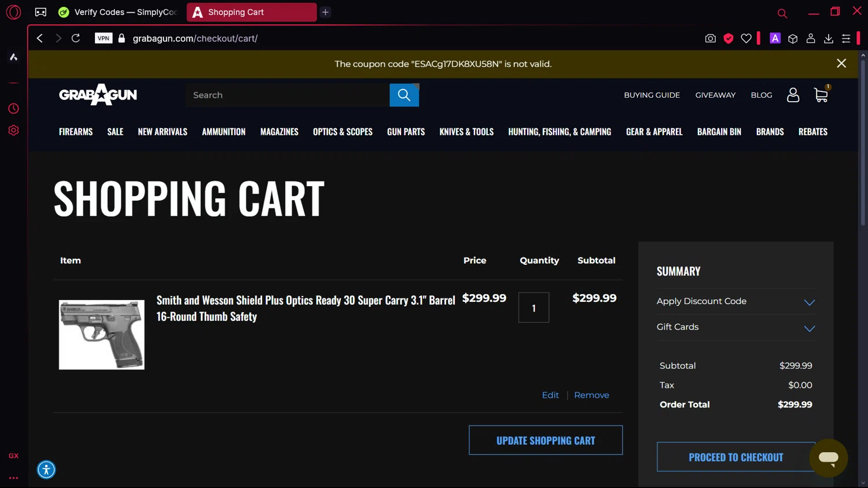Click the quantity field showing 1
The image size is (868, 488).
coord(534,308)
